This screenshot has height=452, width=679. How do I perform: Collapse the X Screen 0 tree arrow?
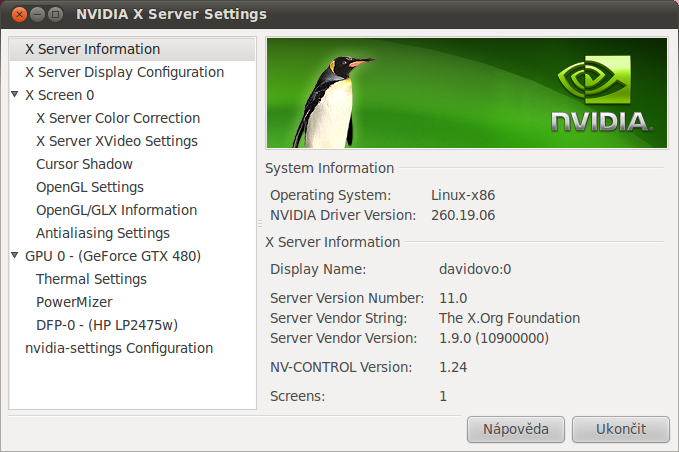(15, 94)
